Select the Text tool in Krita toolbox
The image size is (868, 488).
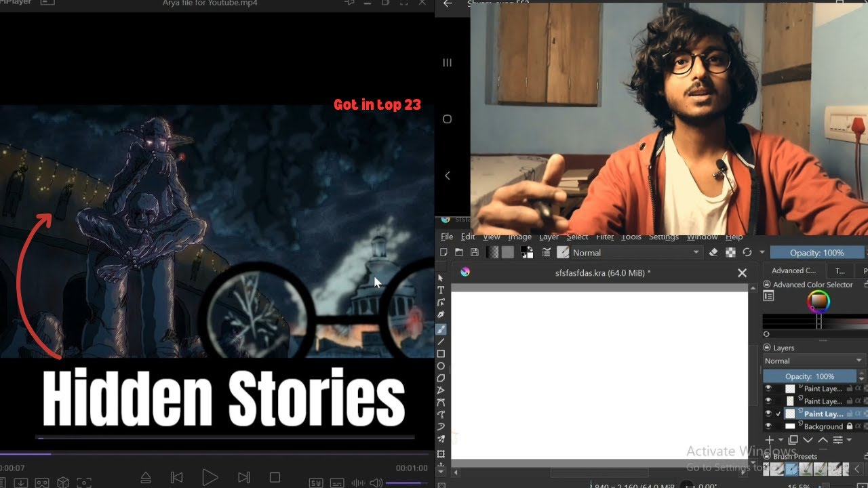click(x=441, y=290)
